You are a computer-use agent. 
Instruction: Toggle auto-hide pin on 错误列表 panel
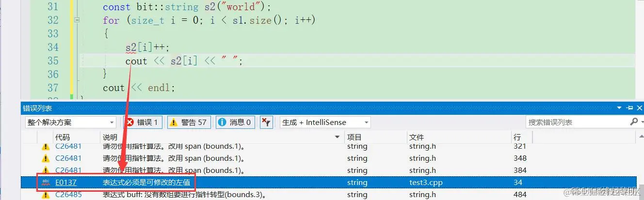(629, 108)
